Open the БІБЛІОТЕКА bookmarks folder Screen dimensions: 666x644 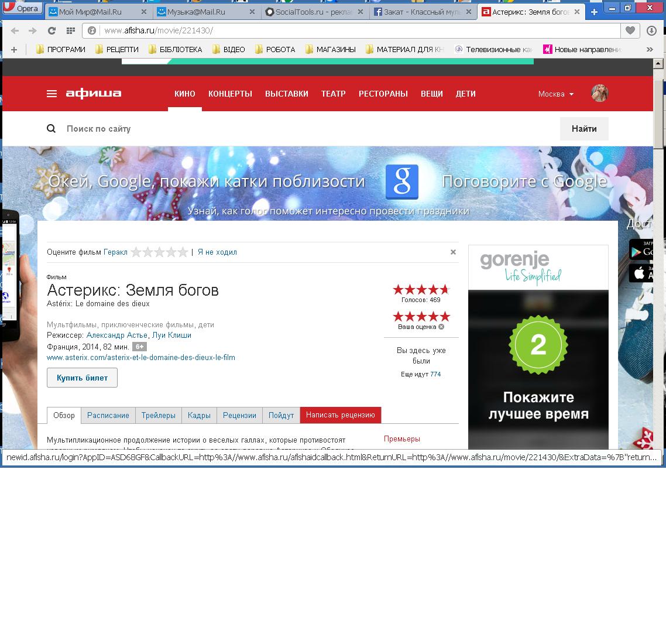click(x=176, y=50)
